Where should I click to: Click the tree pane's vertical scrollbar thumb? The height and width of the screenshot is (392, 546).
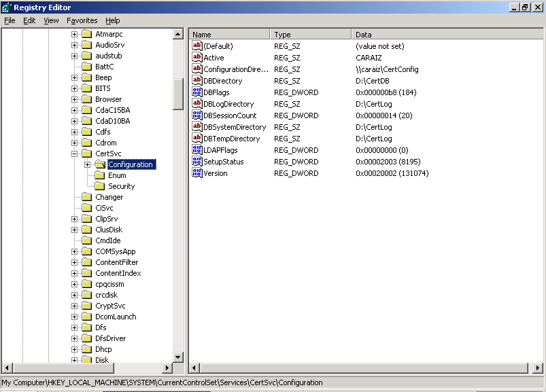[x=178, y=93]
